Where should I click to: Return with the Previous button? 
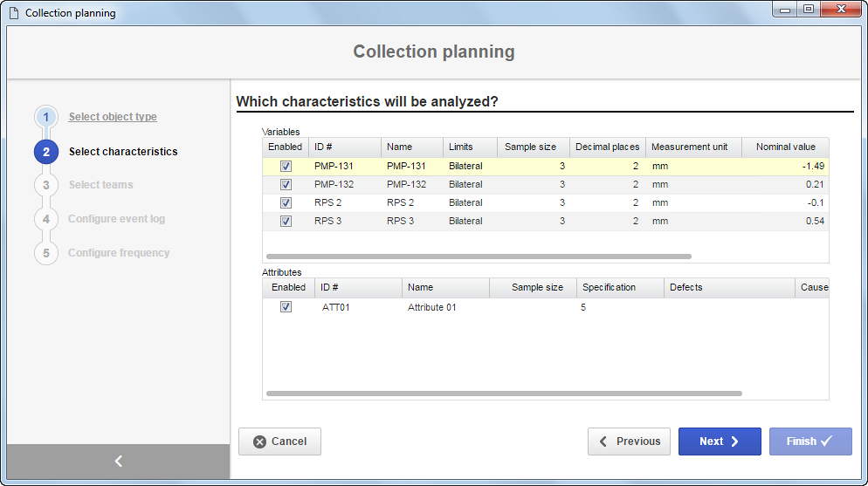point(629,442)
